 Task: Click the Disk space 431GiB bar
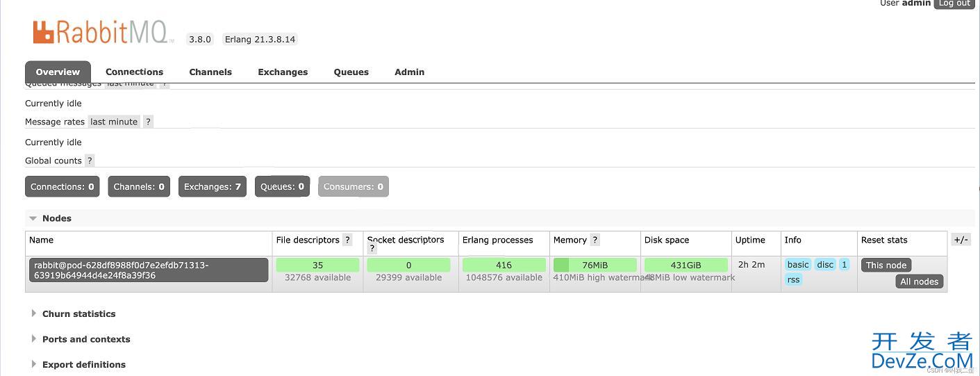(x=686, y=265)
